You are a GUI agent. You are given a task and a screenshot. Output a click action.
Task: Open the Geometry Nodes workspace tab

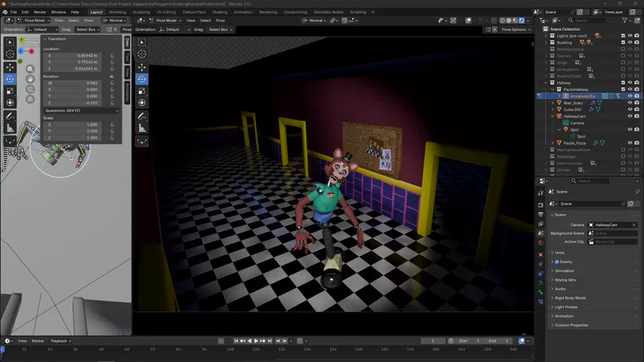point(328,12)
